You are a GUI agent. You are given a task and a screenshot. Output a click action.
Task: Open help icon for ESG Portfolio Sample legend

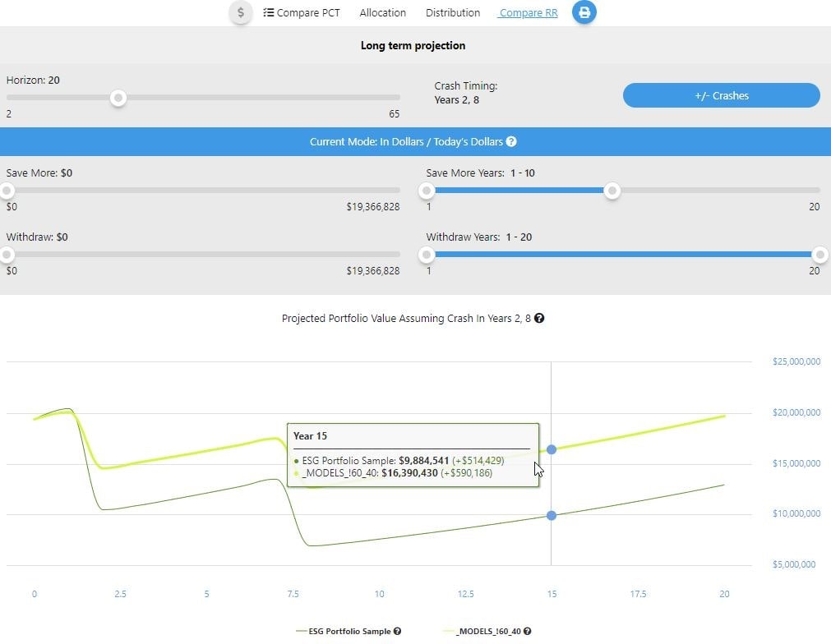[397, 631]
